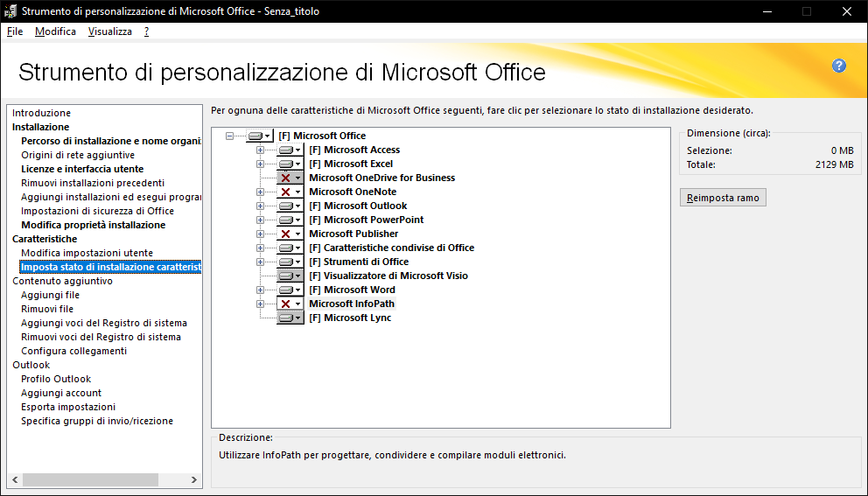Viewport: 868px width, 496px height.
Task: Open Rimuovi installazioni precedenti
Action: (93, 183)
